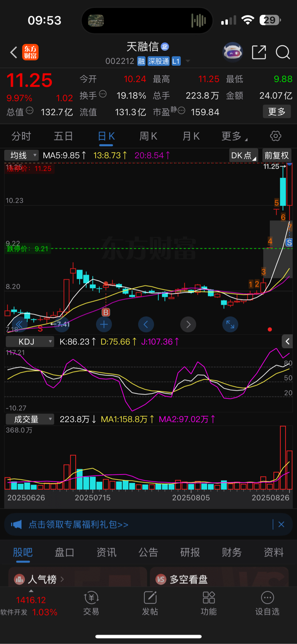Close the promo banner
The width and height of the screenshot is (297, 644).
pos(281,524)
